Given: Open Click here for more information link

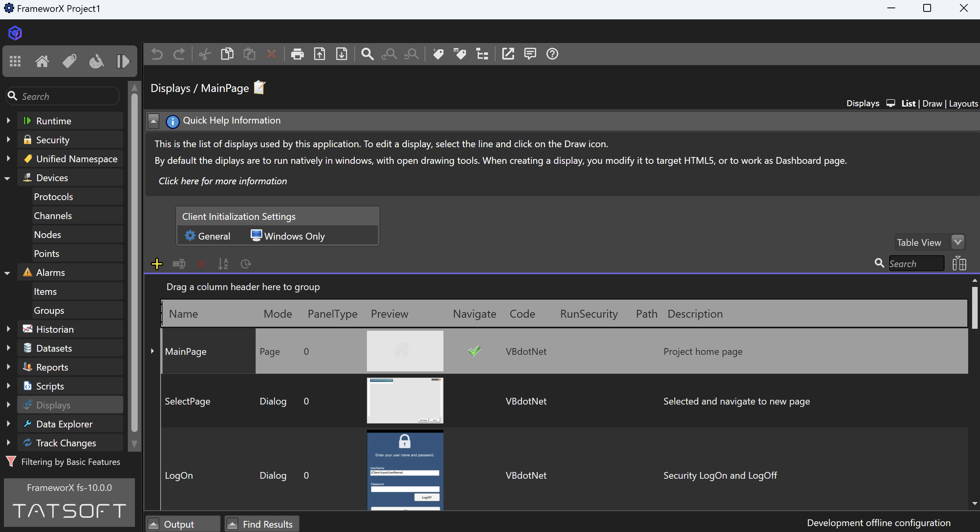Looking at the screenshot, I should point(223,181).
